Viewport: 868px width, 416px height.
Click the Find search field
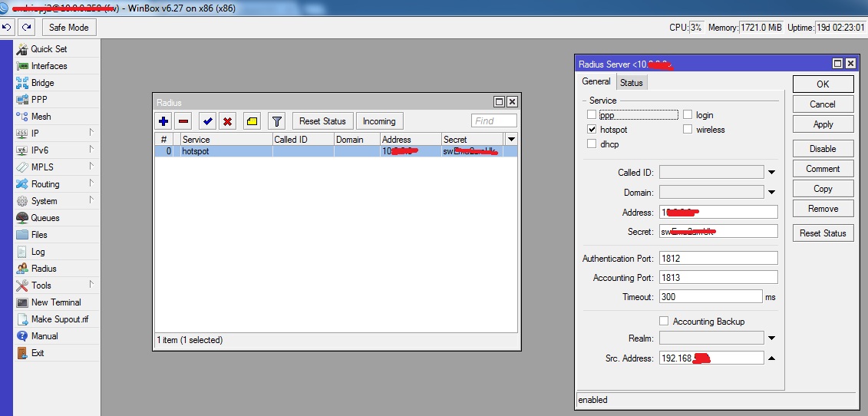point(494,121)
